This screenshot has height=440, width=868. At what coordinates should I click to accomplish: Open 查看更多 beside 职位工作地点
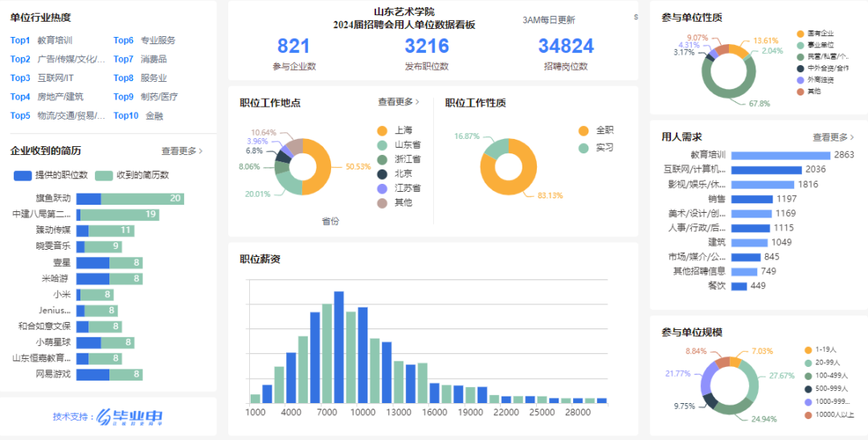point(399,102)
